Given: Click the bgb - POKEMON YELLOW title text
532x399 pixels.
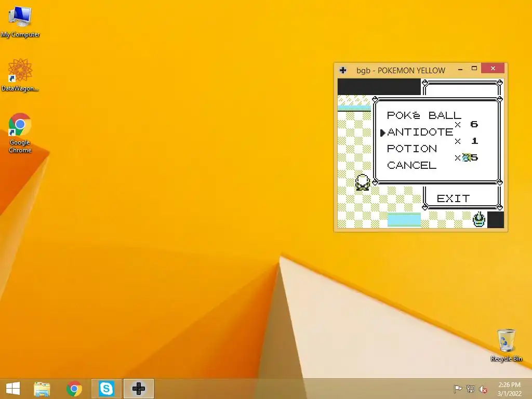Looking at the screenshot, I should tap(401, 71).
